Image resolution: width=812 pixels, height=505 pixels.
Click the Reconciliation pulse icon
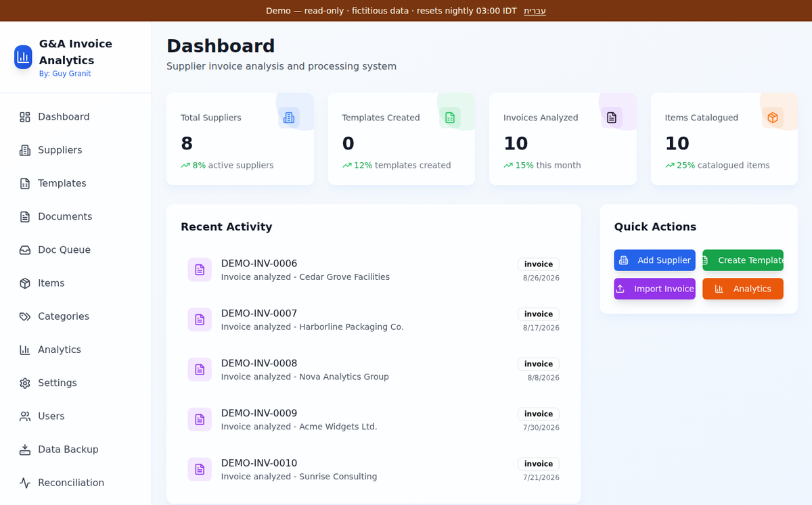coord(25,483)
